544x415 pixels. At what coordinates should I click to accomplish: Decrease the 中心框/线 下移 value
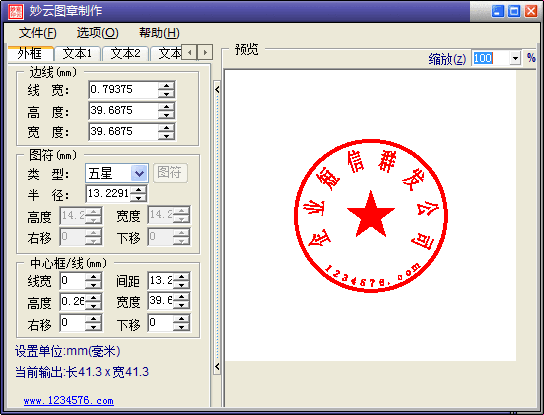[181, 327]
